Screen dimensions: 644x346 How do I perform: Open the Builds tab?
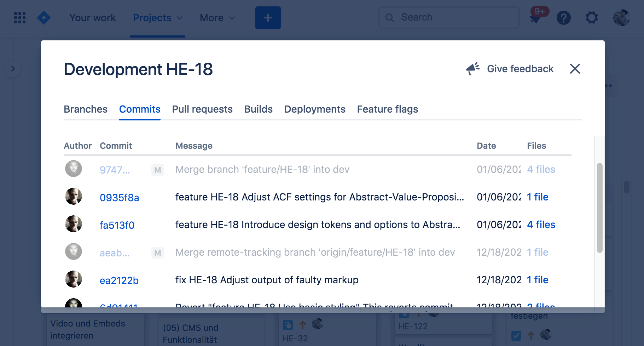coord(259,109)
